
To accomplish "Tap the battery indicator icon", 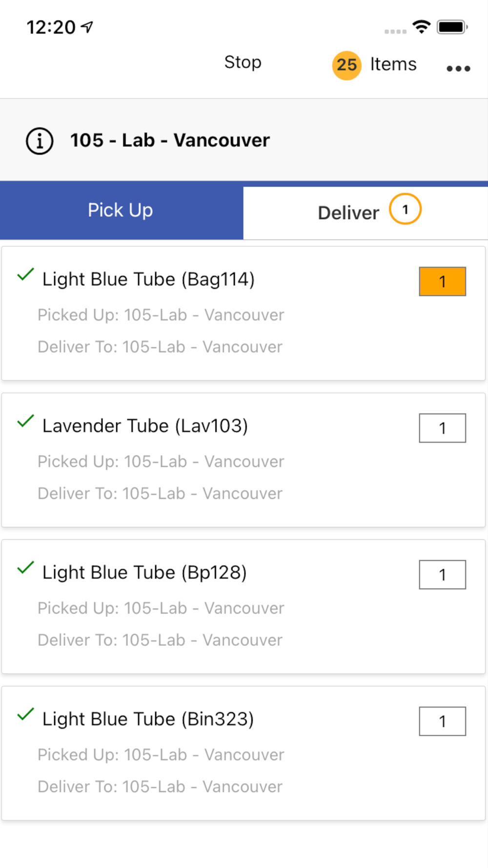I will pos(452,27).
